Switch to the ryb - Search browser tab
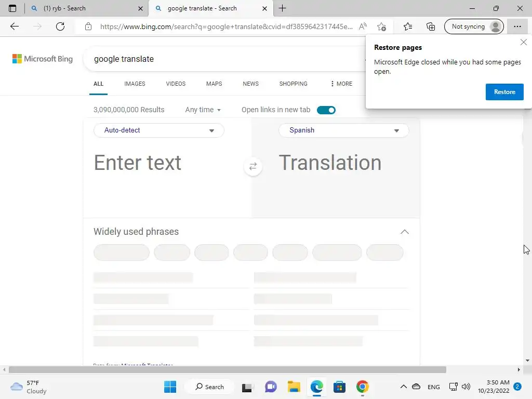The image size is (532, 399). [x=87, y=8]
